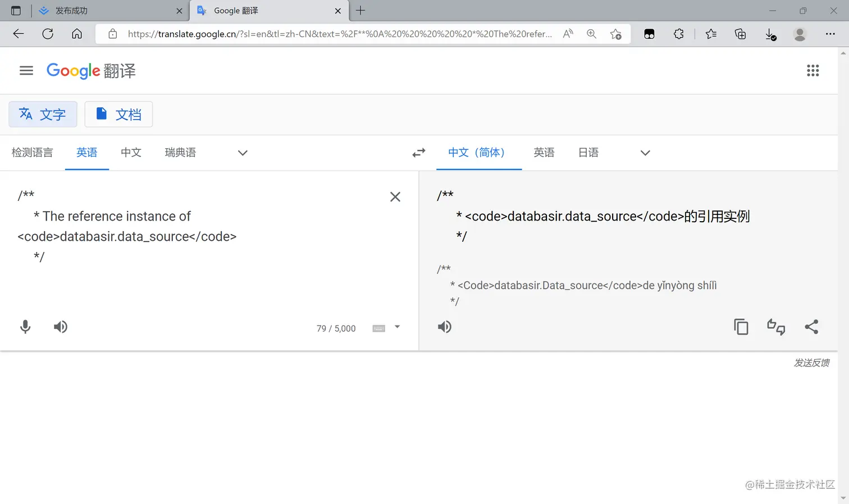The width and height of the screenshot is (849, 504).
Task: Open the zoom magnifier icon in address bar
Action: tap(592, 34)
